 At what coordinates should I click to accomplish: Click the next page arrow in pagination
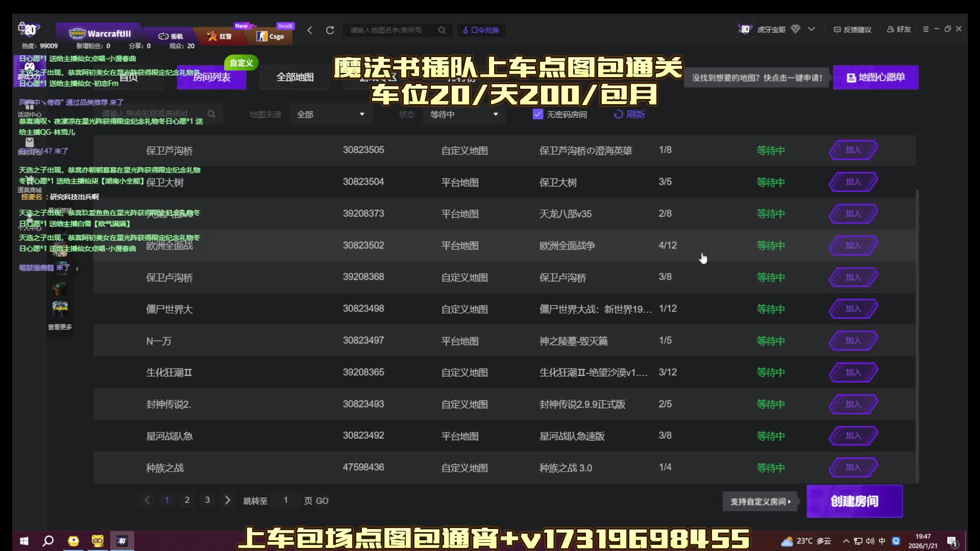[228, 500]
